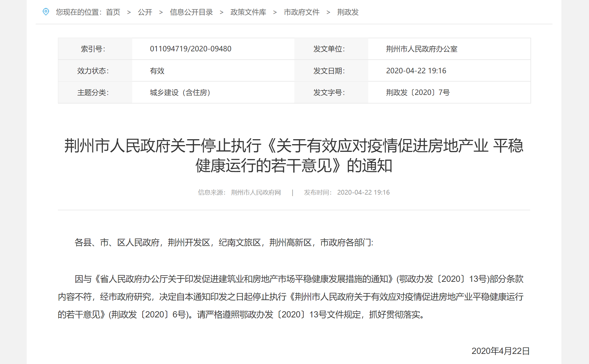
Task: Click the 发文日期 label cell
Action: (331, 71)
